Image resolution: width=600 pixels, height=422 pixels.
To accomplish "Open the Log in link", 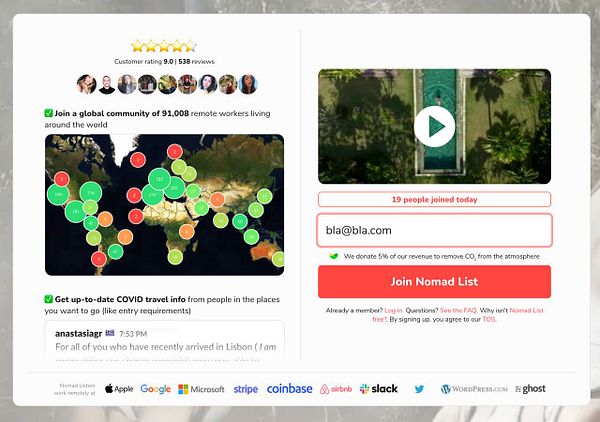I will pyautogui.click(x=393, y=310).
